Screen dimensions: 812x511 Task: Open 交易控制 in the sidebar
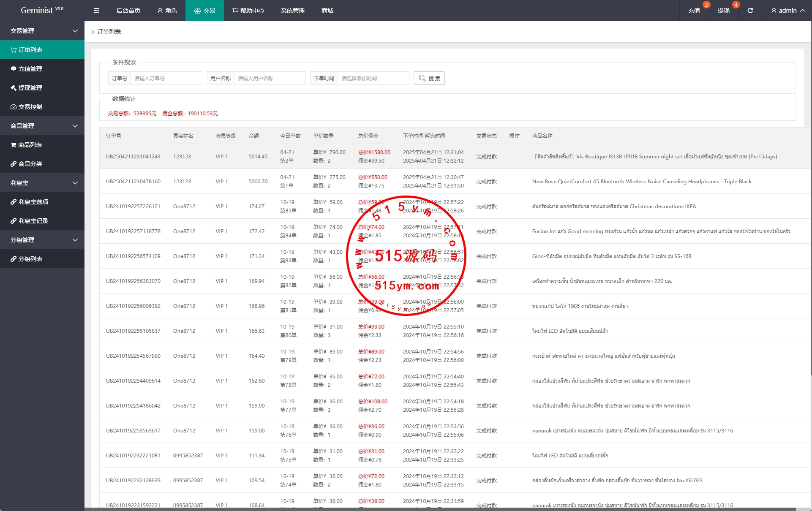(x=30, y=107)
